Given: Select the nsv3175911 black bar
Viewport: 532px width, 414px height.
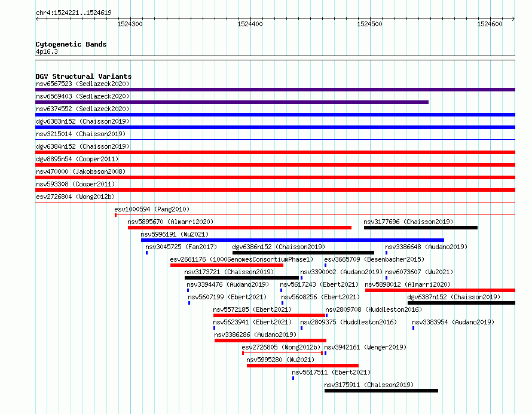Looking at the screenshot, I should [x=381, y=391].
